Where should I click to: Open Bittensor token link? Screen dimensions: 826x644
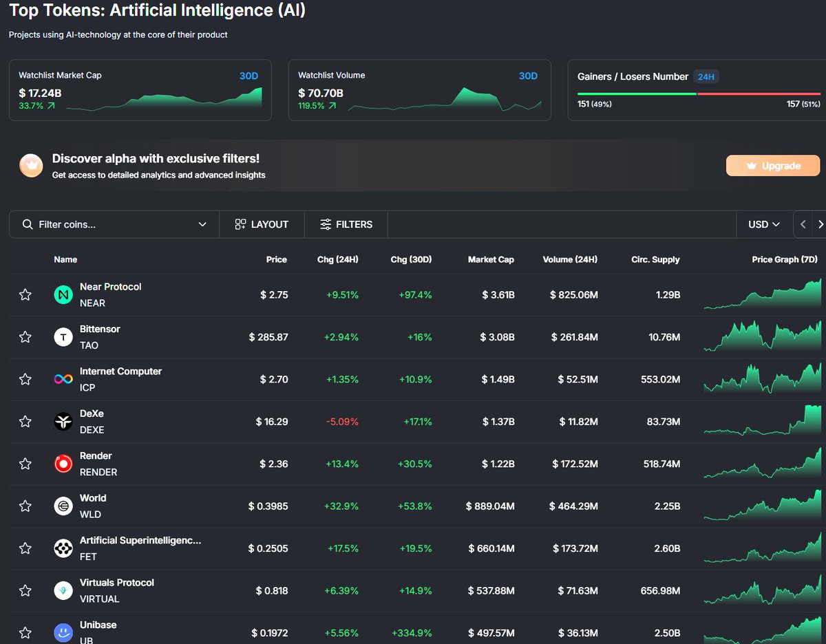click(x=100, y=329)
